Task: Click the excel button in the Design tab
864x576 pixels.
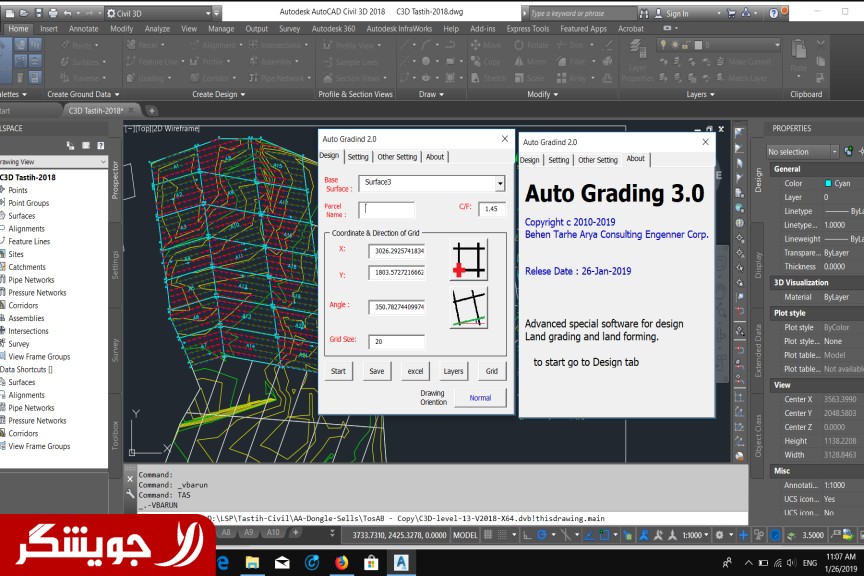Action: [416, 371]
